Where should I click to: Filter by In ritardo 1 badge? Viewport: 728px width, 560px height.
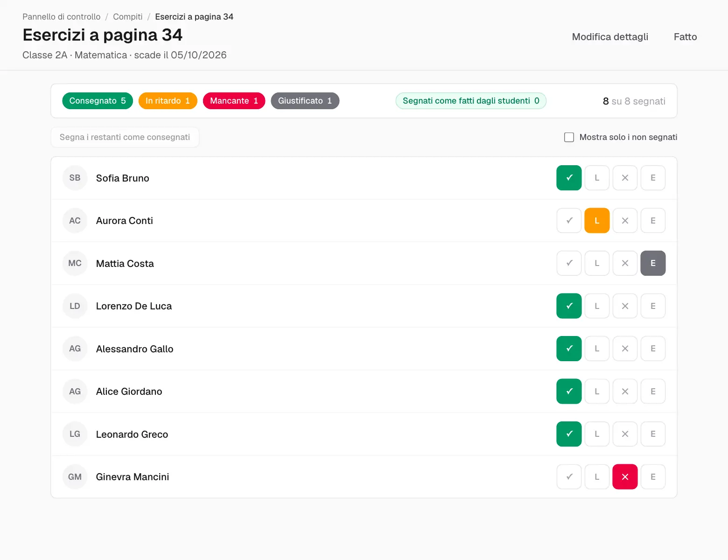click(168, 101)
